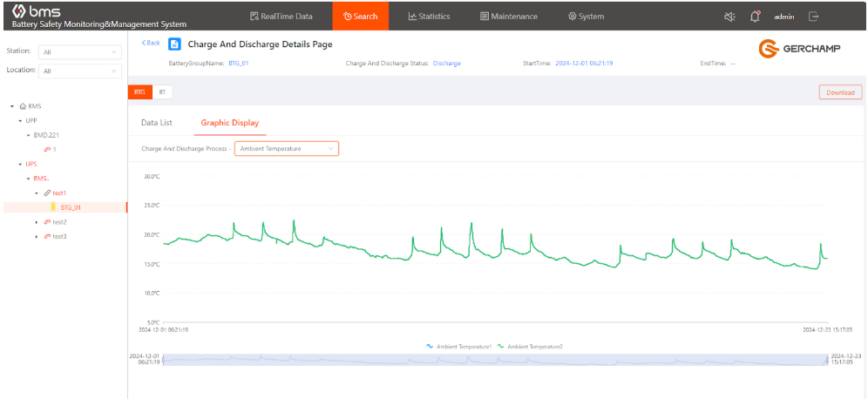The image size is (868, 399).
Task: Click the yellow battery icon of BTG_01
Action: click(x=52, y=207)
